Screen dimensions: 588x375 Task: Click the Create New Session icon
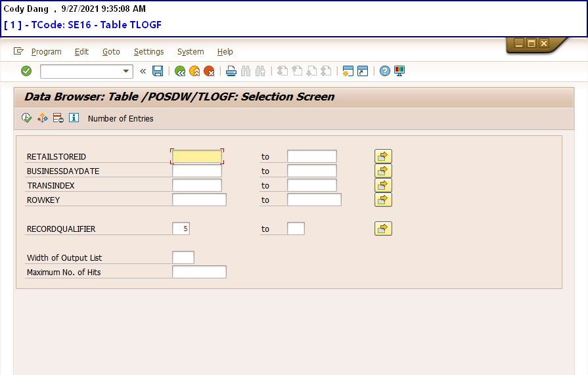348,71
